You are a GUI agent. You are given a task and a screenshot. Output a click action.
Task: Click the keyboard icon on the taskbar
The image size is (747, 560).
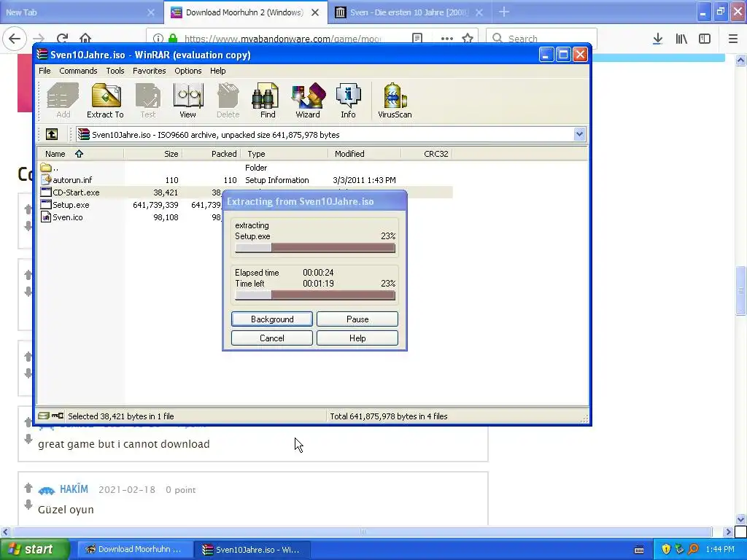pyautogui.click(x=639, y=550)
